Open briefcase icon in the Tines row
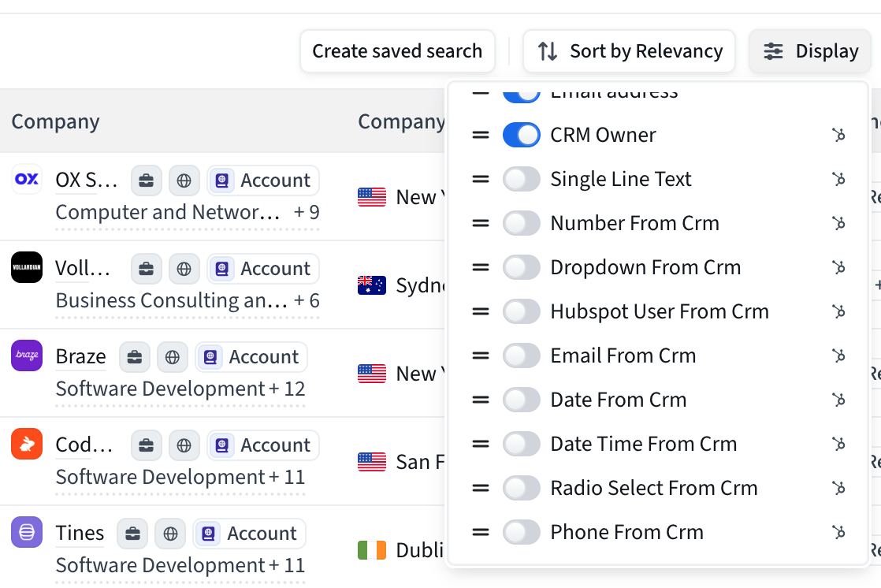 tap(132, 534)
